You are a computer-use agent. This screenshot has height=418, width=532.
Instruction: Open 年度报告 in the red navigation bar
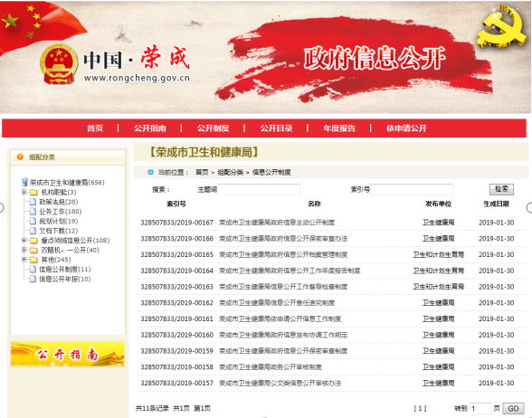coord(339,128)
